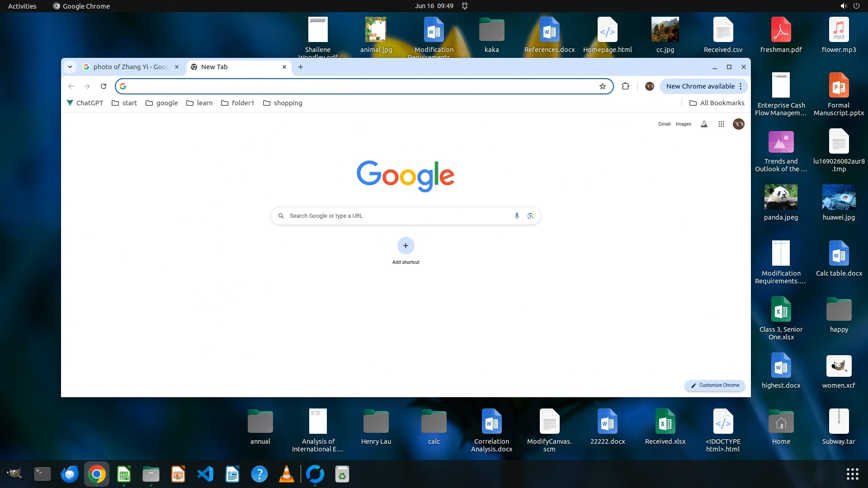
Task: Open the Google apps grid icon
Action: coord(721,124)
